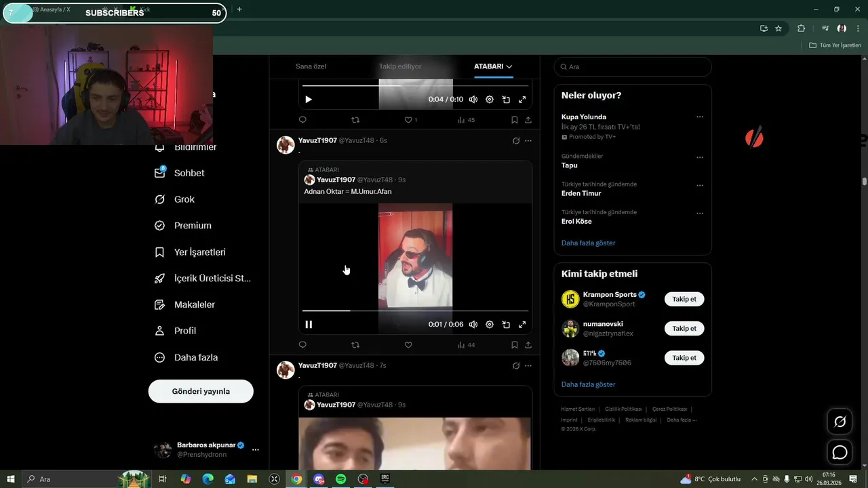
Task: Share the post with 45 views
Action: [x=528, y=120]
